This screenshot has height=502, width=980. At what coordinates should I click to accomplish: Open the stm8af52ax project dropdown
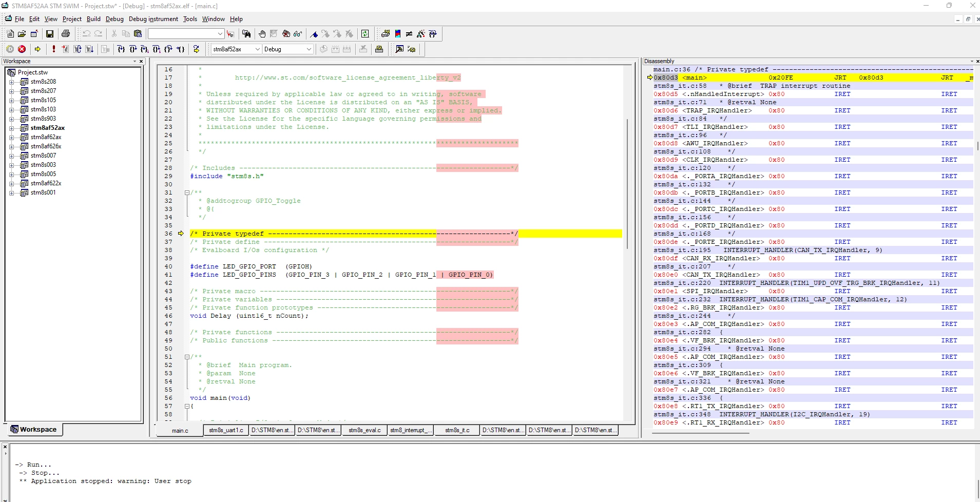(236, 49)
